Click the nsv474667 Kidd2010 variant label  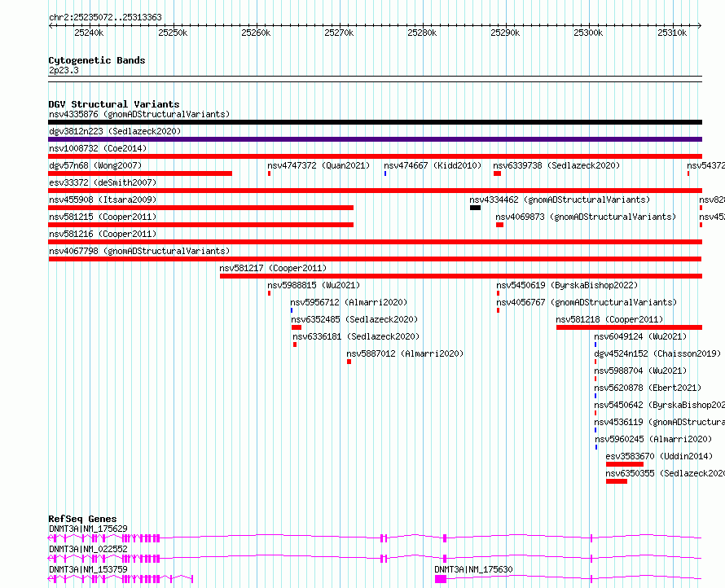(433, 165)
